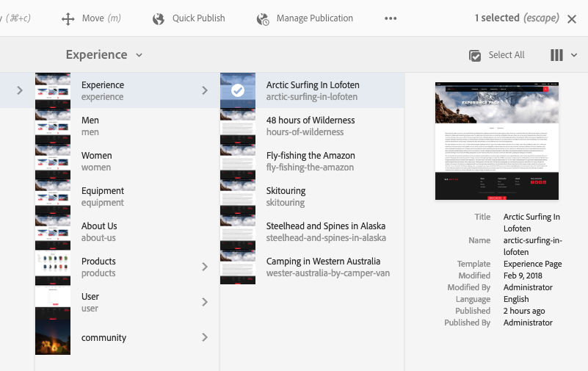Open the more actions ellipsis menu
The image size is (588, 371).
(391, 19)
